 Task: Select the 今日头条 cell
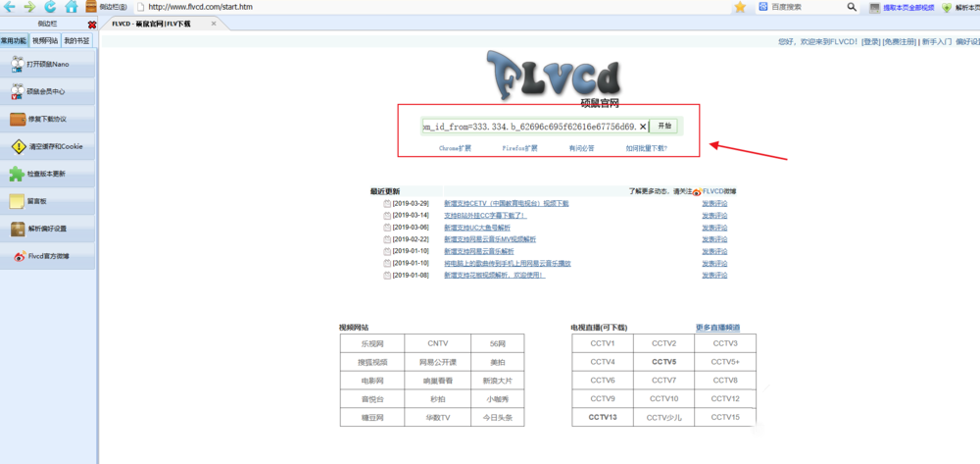pyautogui.click(x=498, y=418)
